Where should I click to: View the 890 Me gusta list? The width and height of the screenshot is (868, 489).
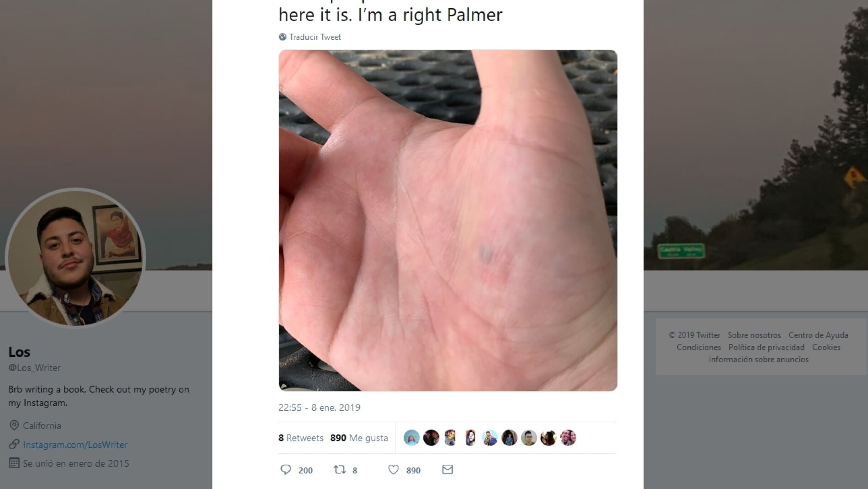tap(359, 438)
